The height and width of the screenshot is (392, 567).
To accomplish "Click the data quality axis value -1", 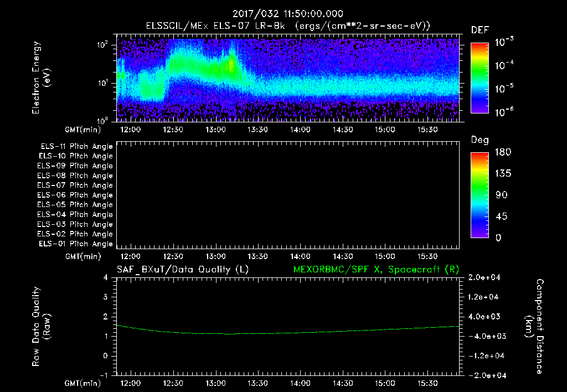I will [x=104, y=375].
